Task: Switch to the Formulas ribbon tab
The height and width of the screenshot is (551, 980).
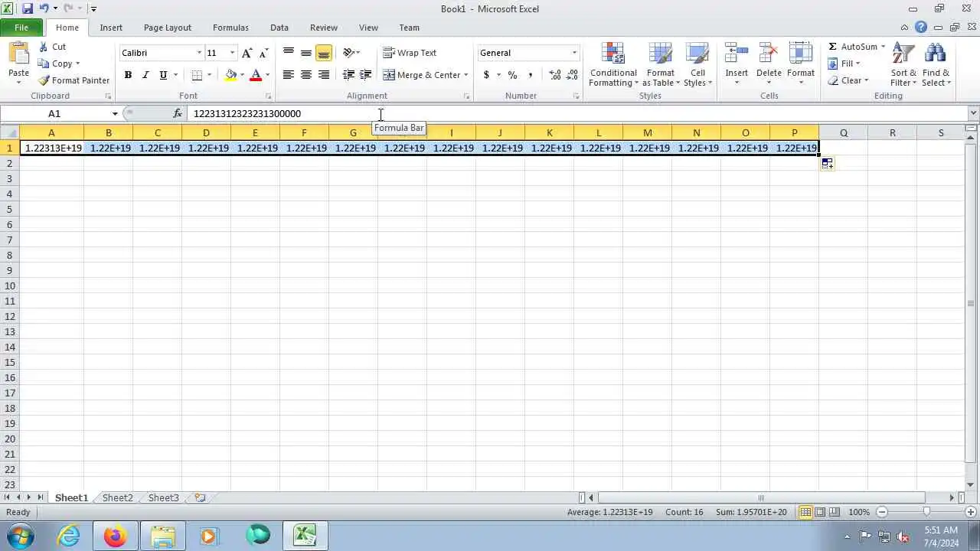Action: click(x=230, y=28)
